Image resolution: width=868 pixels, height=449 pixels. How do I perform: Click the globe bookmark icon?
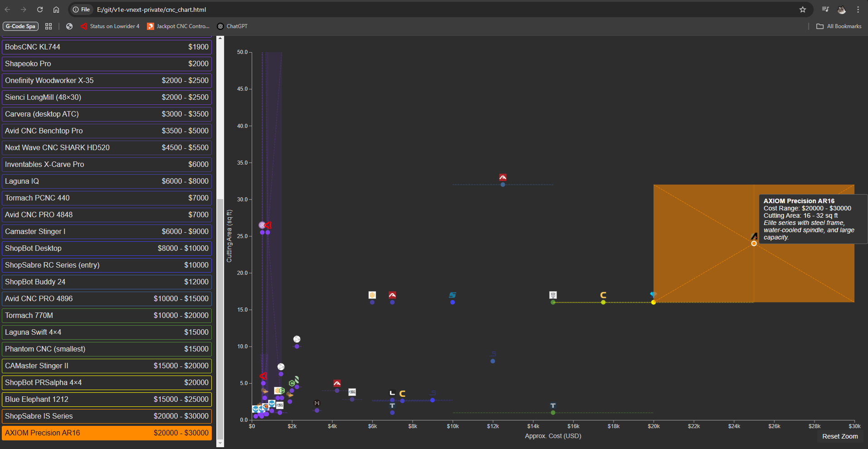point(69,26)
